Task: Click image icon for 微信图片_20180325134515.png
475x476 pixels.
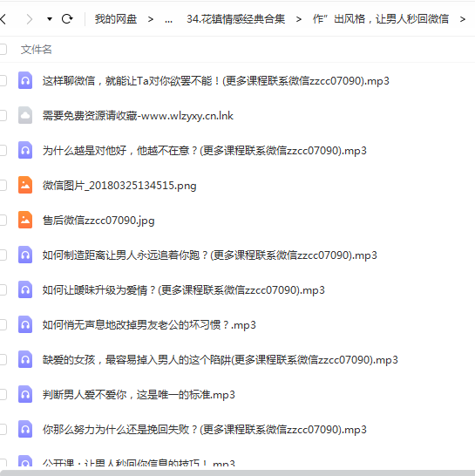Action: [x=25, y=185]
